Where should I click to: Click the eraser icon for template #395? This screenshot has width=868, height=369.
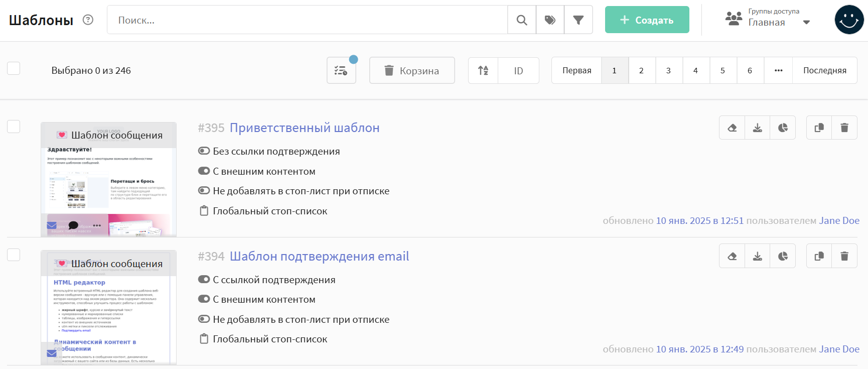(732, 128)
